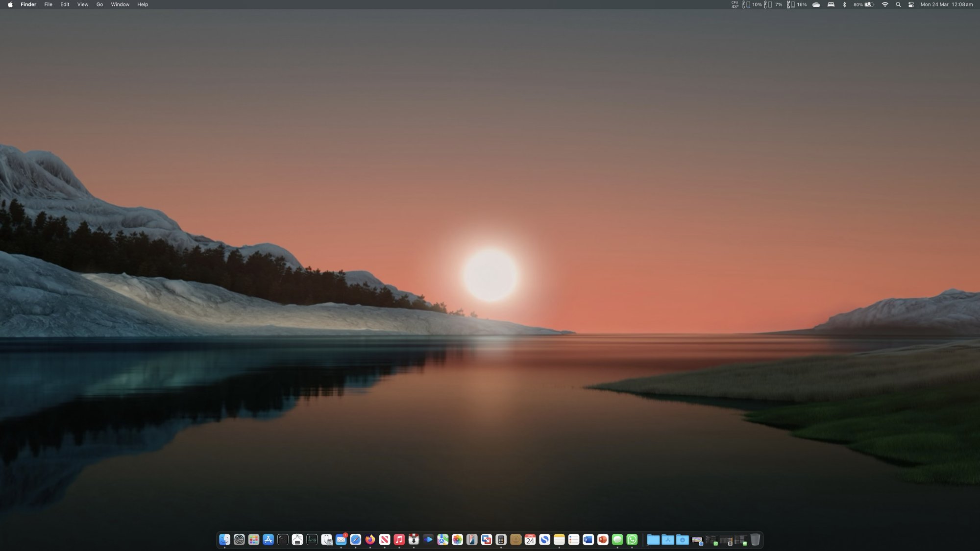Open Microsoft Word from the Dock
Screen dimensions: 980x551
[x=588, y=539]
